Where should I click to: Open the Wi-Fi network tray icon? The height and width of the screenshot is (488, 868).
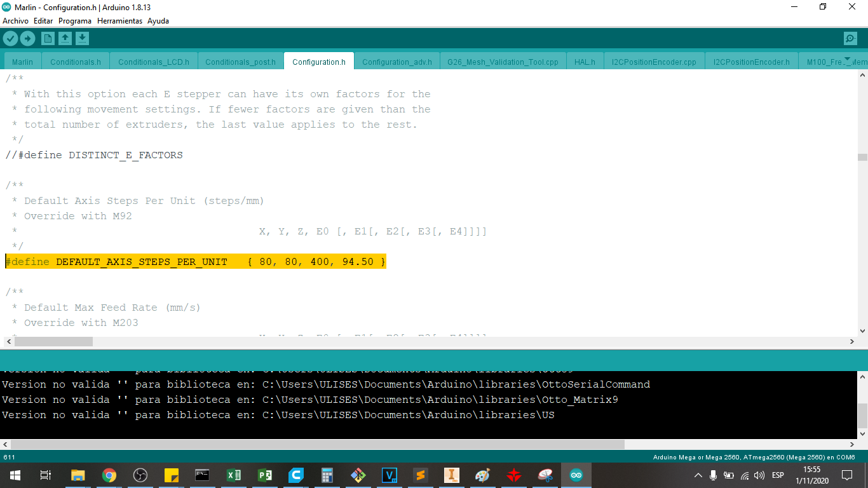coord(745,475)
